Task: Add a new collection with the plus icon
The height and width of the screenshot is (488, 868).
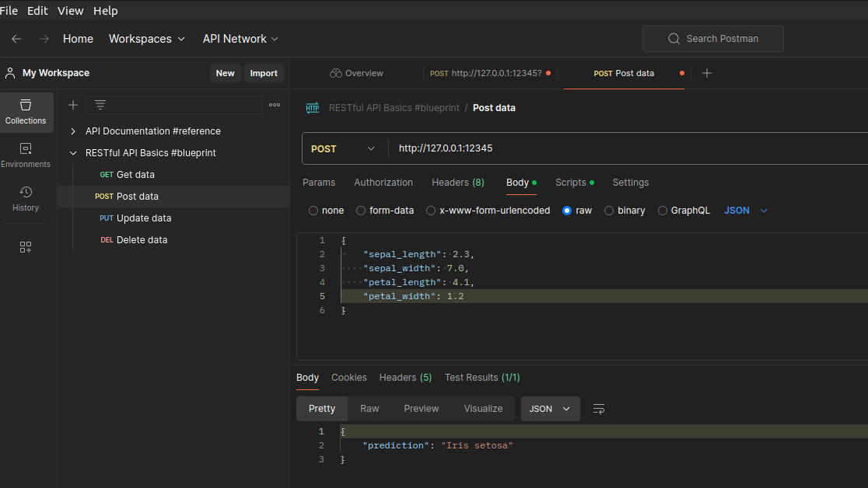Action: pyautogui.click(x=72, y=104)
